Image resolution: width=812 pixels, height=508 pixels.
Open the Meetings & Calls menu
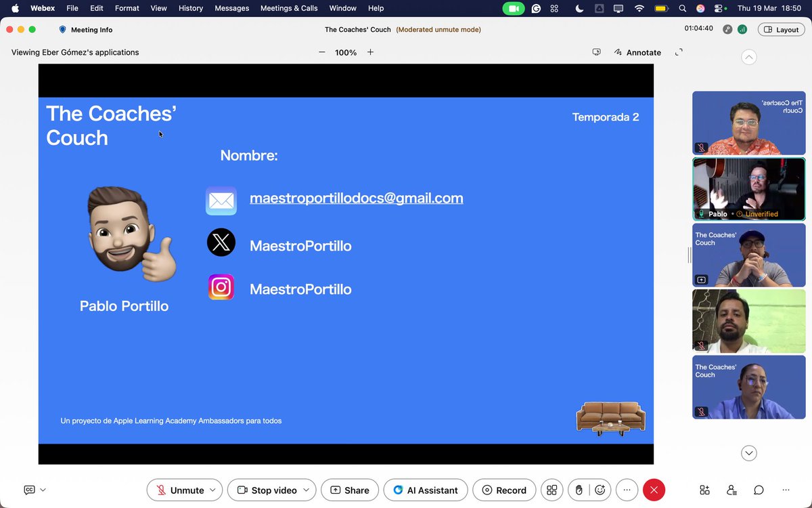[289, 8]
